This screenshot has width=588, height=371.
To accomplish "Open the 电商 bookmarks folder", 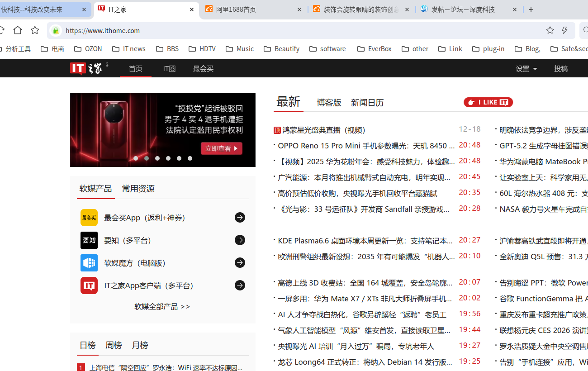I will click(52, 49).
